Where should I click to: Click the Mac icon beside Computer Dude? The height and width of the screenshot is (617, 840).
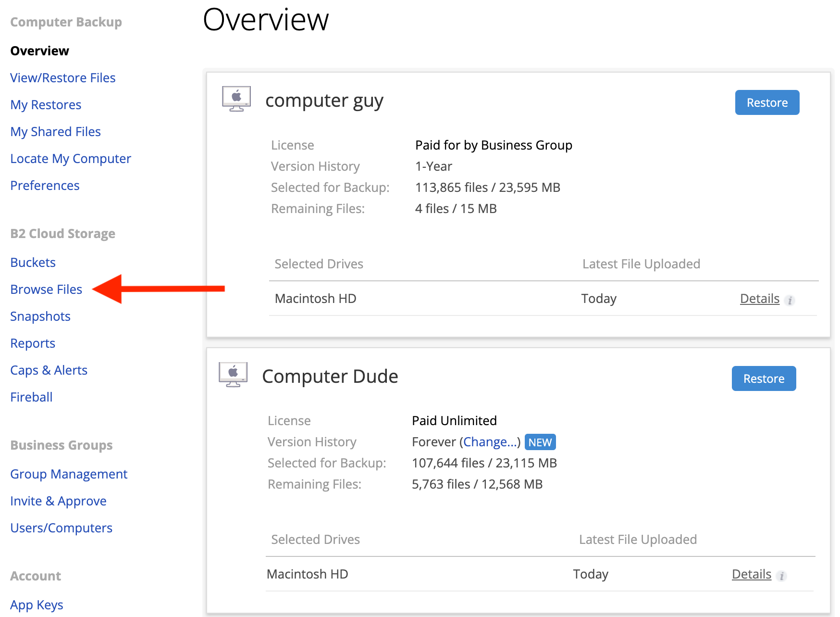pyautogui.click(x=233, y=375)
